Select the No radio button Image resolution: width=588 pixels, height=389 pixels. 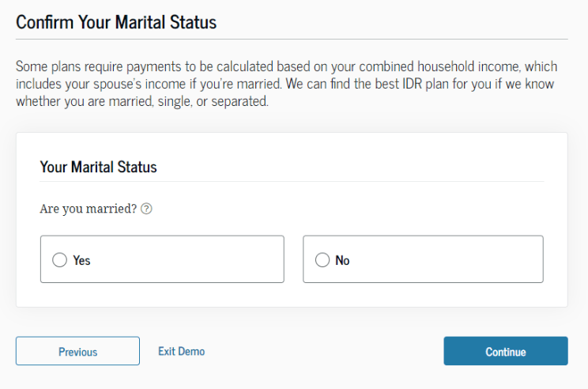(322, 260)
